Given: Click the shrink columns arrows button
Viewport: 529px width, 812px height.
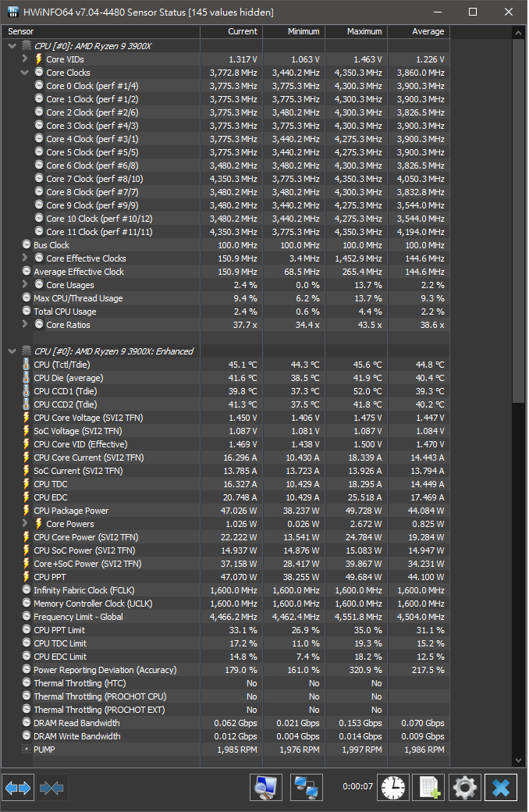Looking at the screenshot, I should [51, 788].
